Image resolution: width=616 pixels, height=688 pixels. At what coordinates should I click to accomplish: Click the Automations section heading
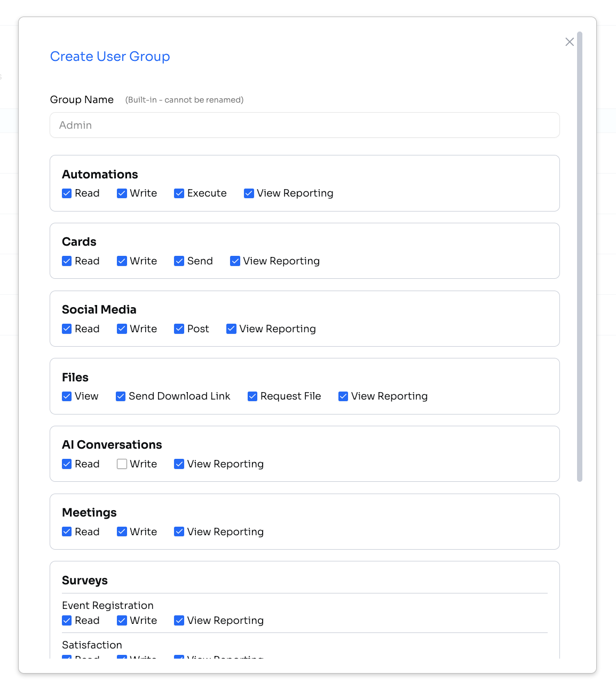[100, 174]
